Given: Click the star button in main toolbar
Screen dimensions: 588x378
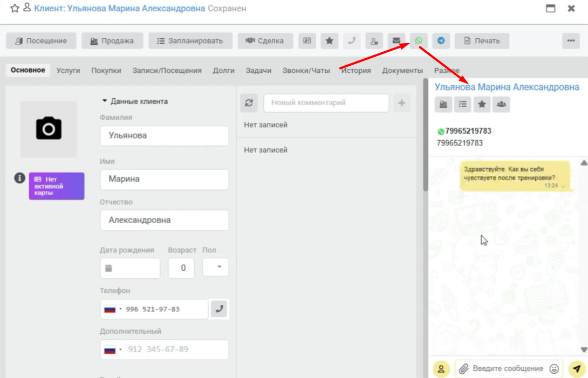Looking at the screenshot, I should click(329, 41).
